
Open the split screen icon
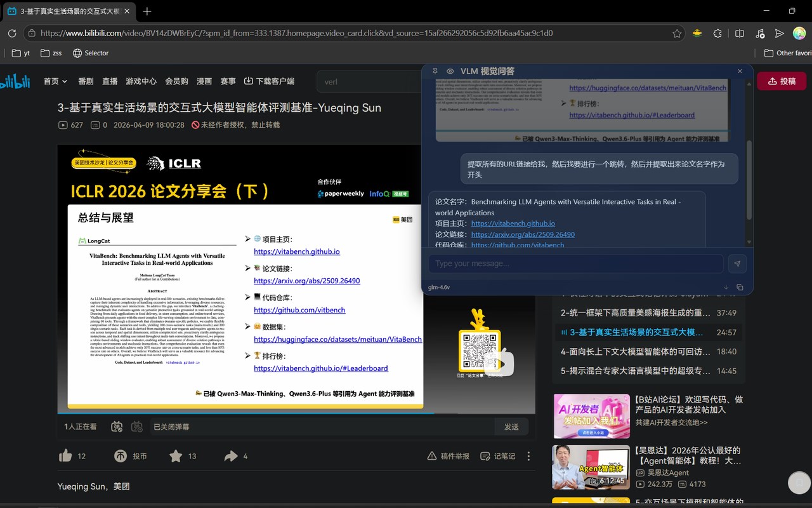[x=739, y=33]
